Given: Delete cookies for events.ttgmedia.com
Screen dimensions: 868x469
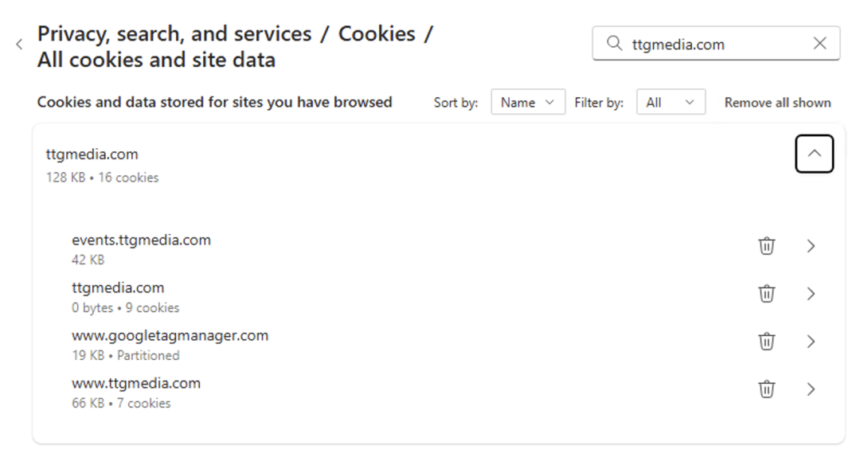Looking at the screenshot, I should [766, 246].
